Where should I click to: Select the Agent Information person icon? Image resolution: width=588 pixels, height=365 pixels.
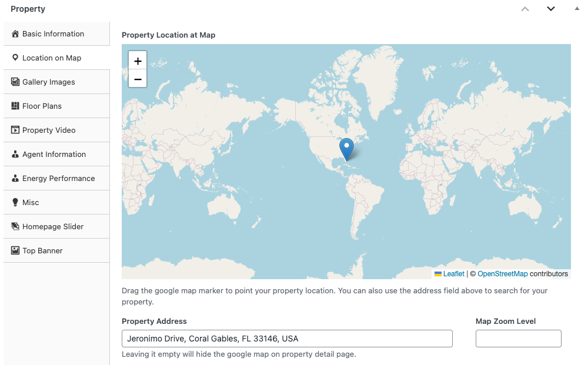coord(14,154)
